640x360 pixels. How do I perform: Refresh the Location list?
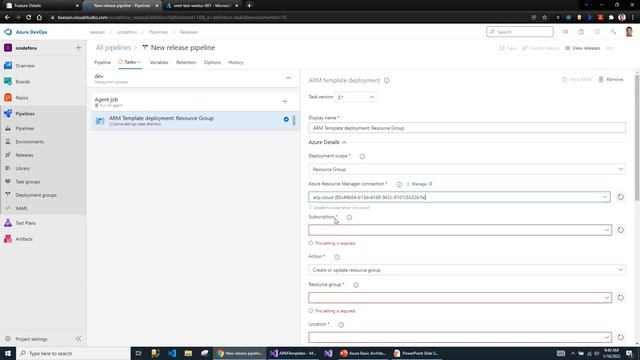pos(620,337)
